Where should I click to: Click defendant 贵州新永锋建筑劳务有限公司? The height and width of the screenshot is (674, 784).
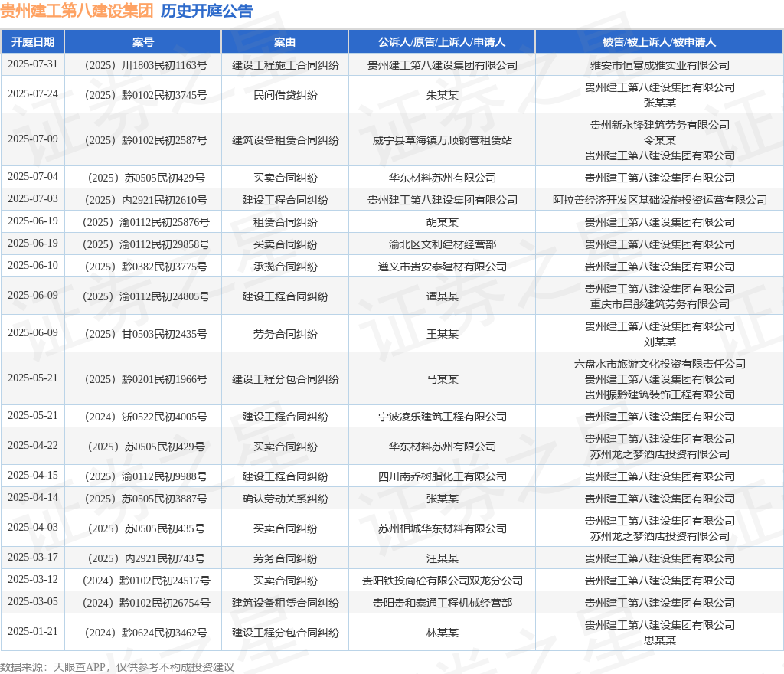point(659,125)
